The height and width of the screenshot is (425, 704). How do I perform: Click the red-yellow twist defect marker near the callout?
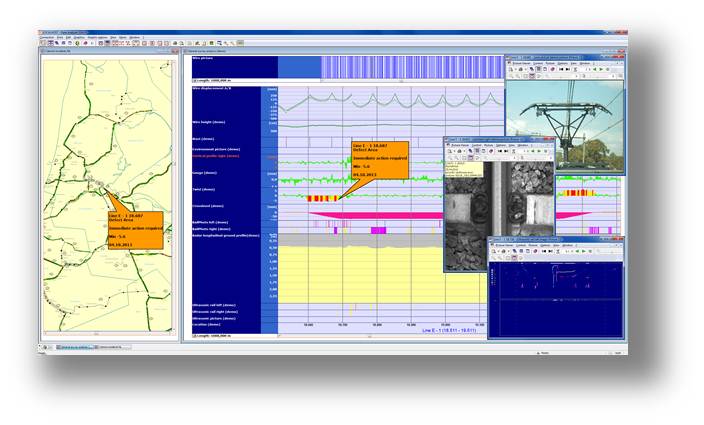322,198
